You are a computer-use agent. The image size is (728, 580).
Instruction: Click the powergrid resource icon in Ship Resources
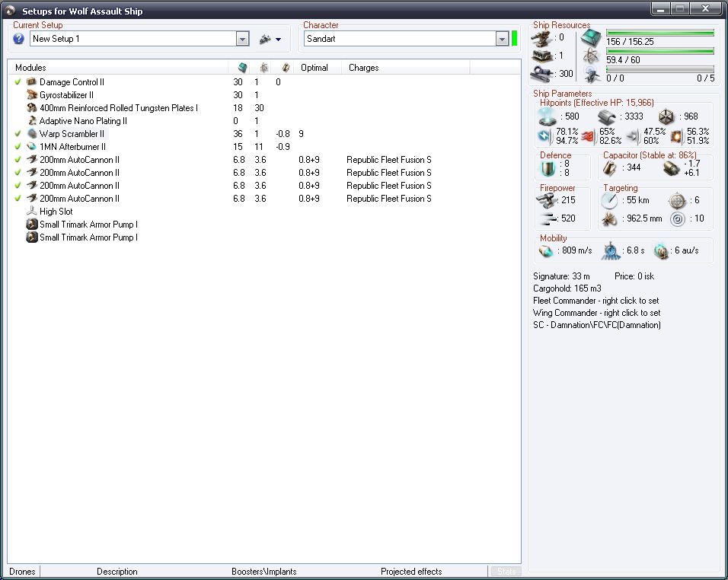591,56
